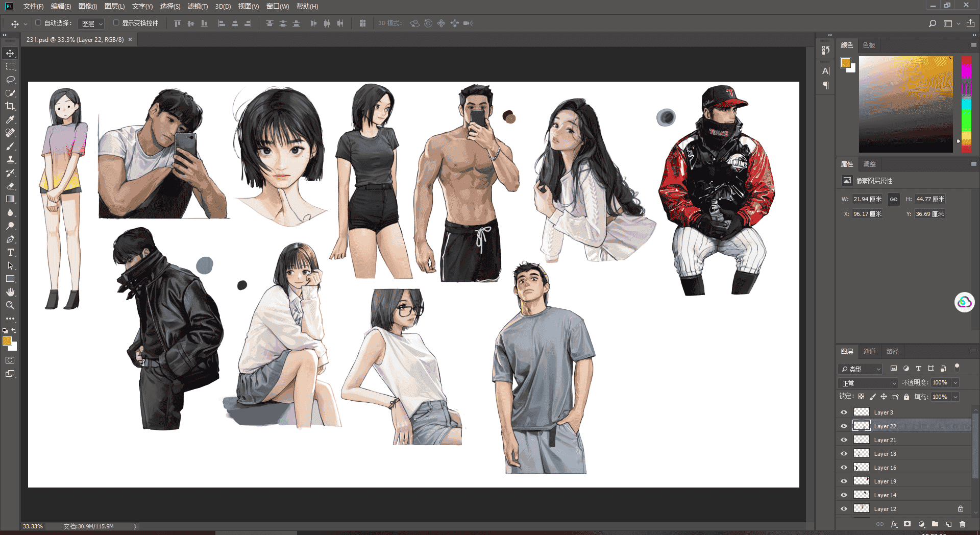980x535 pixels.
Task: Enable Show Transform Controls checkbox
Action: click(x=116, y=23)
